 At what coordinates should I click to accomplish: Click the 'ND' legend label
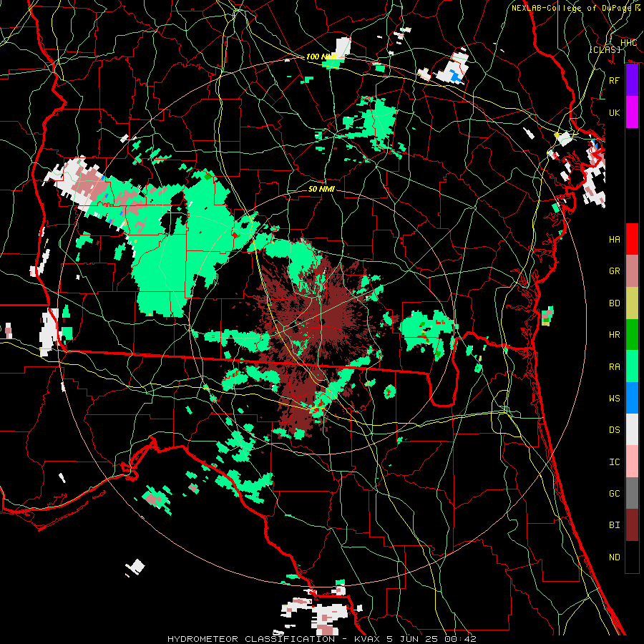[x=614, y=557]
